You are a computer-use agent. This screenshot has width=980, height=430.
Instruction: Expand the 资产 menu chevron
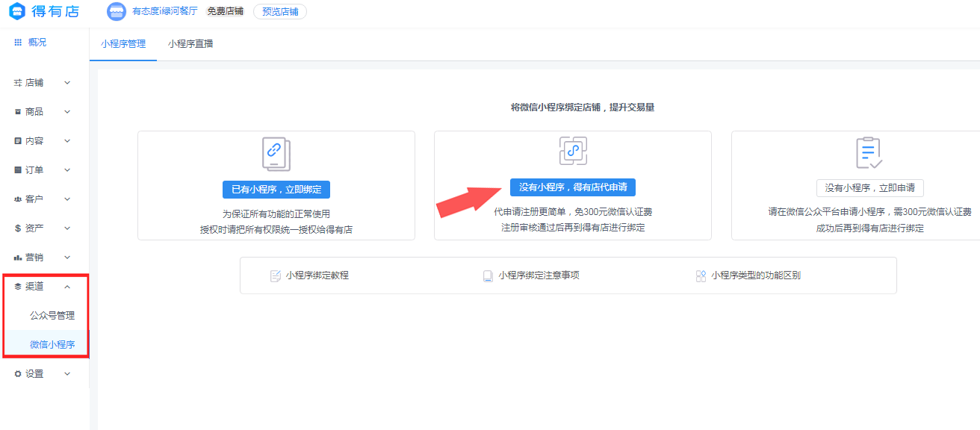[67, 228]
